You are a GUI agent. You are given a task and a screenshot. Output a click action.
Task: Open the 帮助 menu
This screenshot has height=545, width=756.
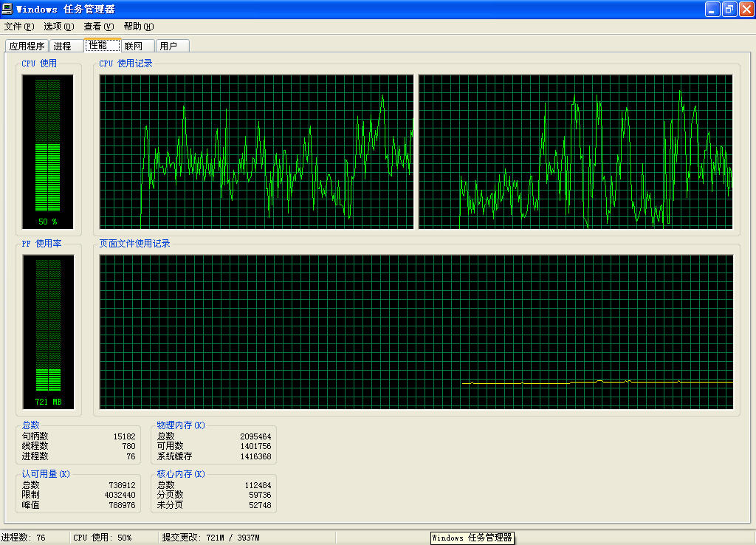pyautogui.click(x=138, y=27)
